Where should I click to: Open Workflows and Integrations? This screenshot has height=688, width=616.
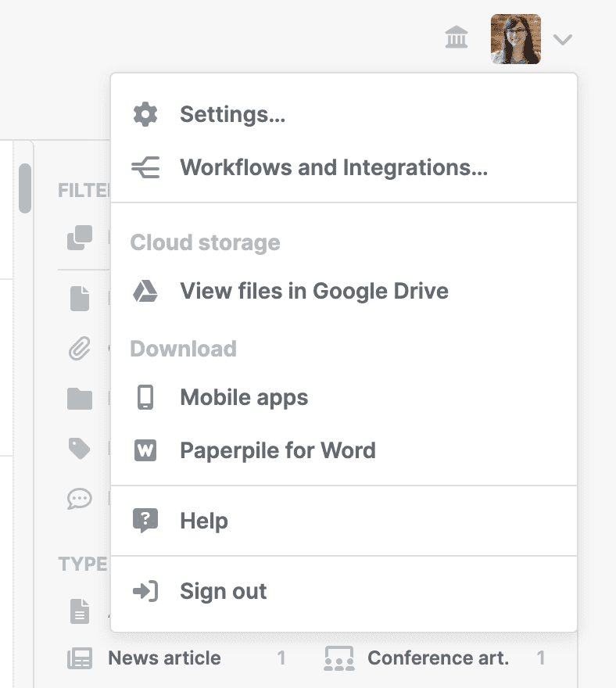(334, 167)
